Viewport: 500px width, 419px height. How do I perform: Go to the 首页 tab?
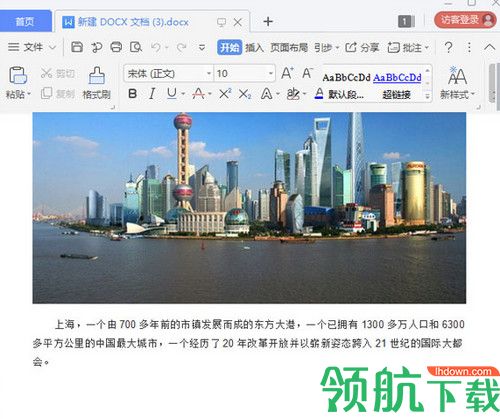25,22
